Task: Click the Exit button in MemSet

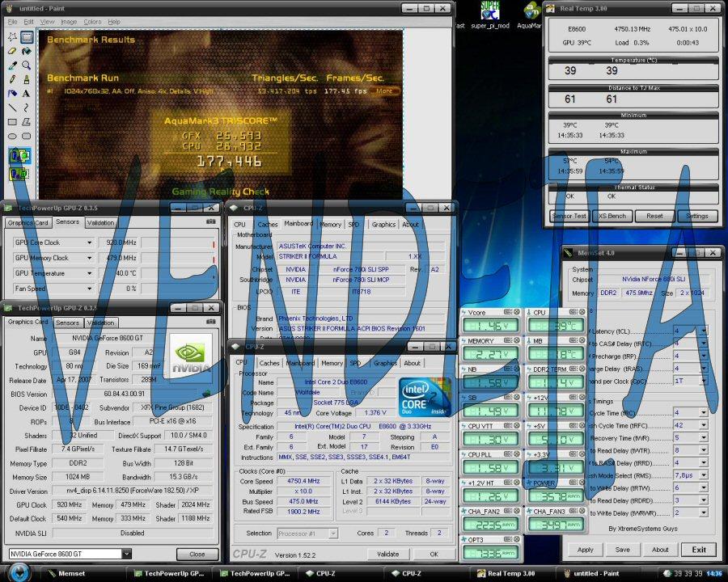Action: [699, 550]
